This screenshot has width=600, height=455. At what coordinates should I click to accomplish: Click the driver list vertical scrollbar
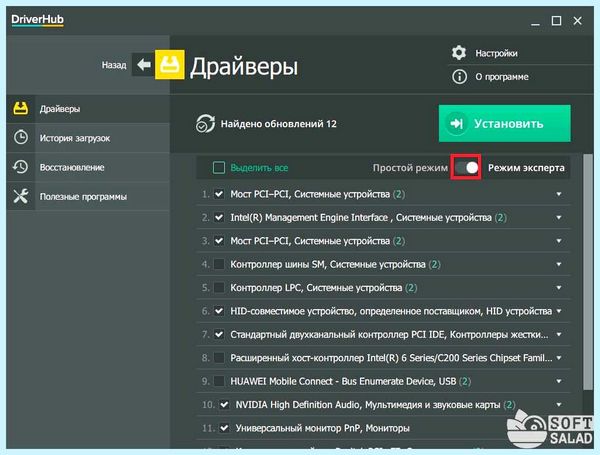tap(588, 272)
